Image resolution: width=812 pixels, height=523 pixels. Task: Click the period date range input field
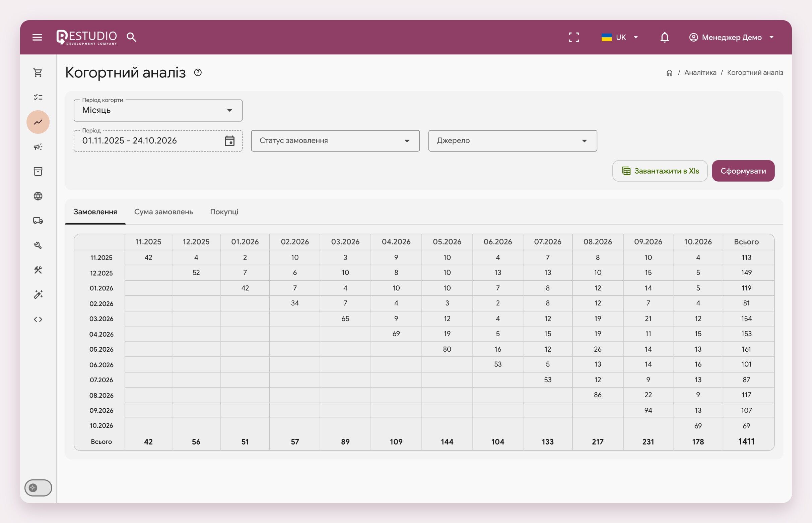pos(158,140)
